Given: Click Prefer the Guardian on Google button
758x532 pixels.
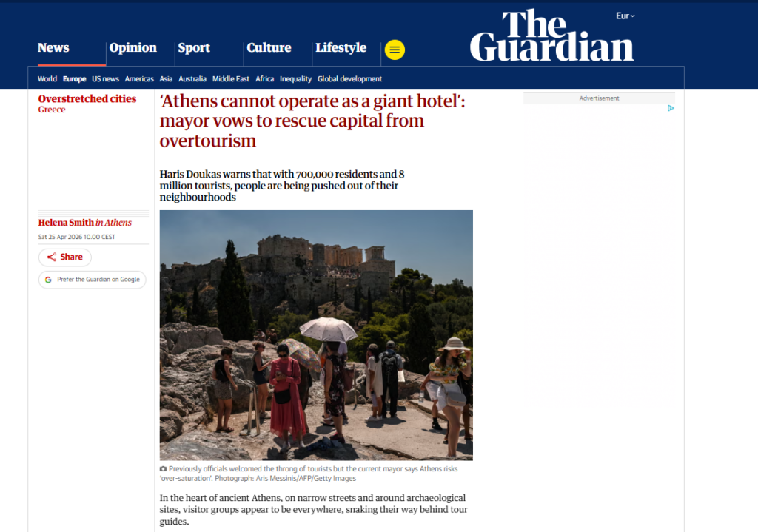Looking at the screenshot, I should pos(93,279).
